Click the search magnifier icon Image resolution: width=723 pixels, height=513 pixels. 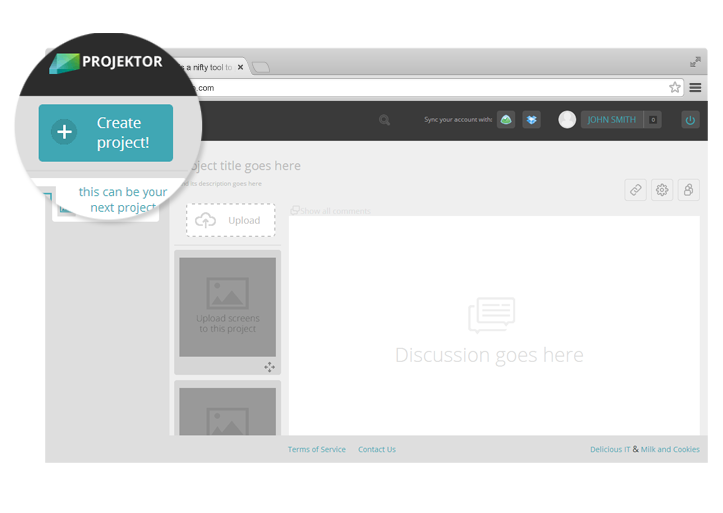coord(384,120)
